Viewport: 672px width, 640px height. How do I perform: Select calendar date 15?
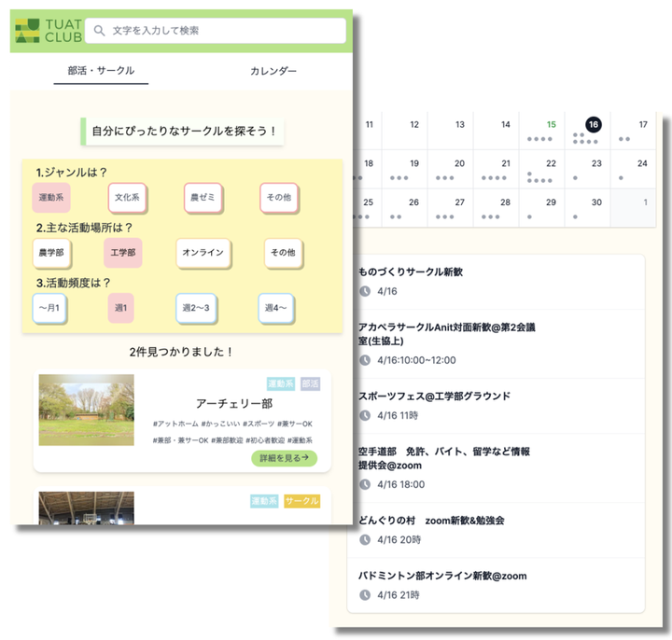pos(552,125)
